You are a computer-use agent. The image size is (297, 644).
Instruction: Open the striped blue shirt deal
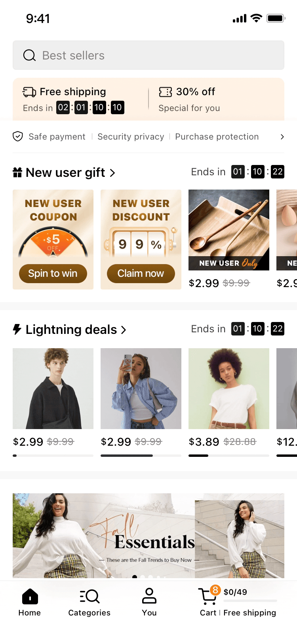click(141, 389)
